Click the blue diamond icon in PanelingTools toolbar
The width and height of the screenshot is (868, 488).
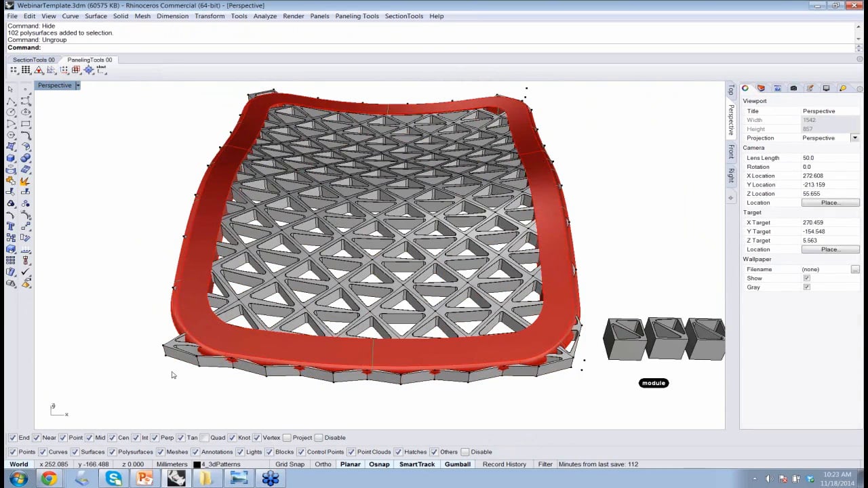pos(89,70)
